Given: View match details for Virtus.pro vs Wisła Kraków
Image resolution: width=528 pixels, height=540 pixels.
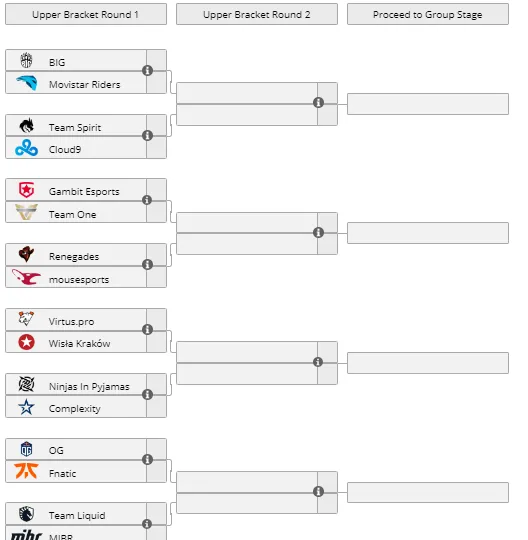Looking at the screenshot, I should [x=147, y=330].
